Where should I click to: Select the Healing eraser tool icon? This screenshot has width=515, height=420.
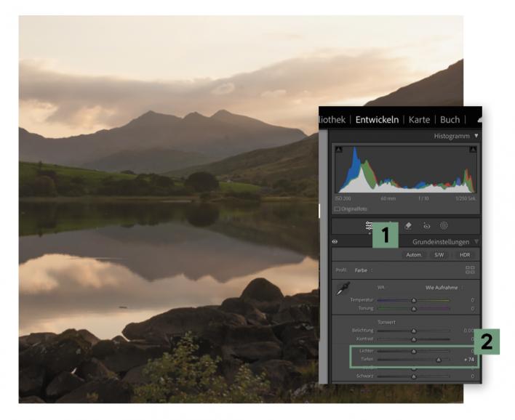[x=408, y=226]
